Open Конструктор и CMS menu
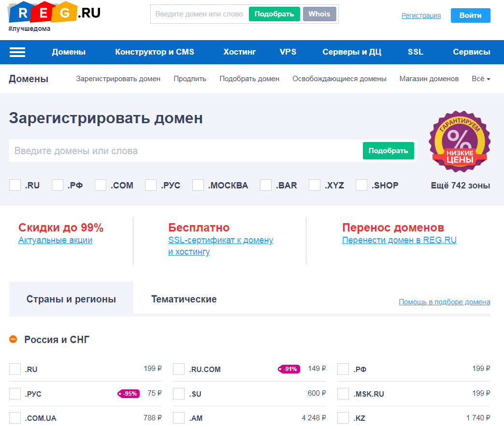Viewport: 504px width, 429px height. pyautogui.click(x=155, y=52)
